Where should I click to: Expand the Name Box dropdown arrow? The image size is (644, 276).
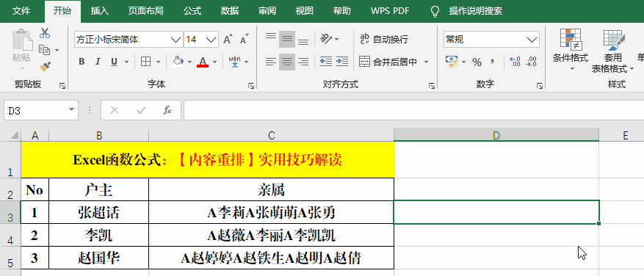point(72,109)
